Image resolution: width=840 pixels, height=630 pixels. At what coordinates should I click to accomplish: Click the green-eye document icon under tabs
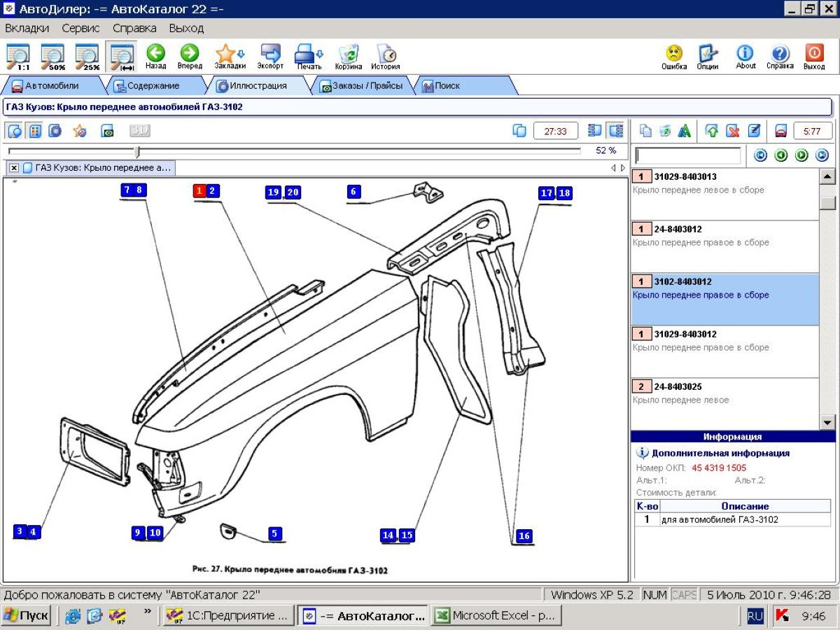point(107,131)
